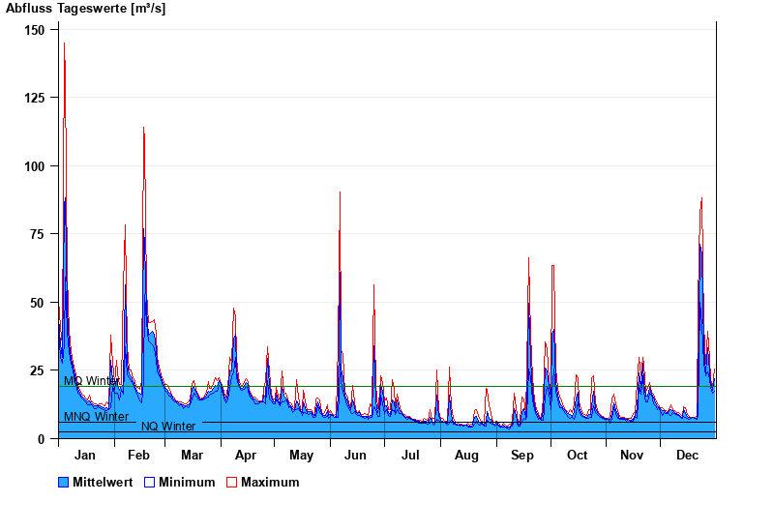Click the 150 y-axis value label

tap(35, 30)
